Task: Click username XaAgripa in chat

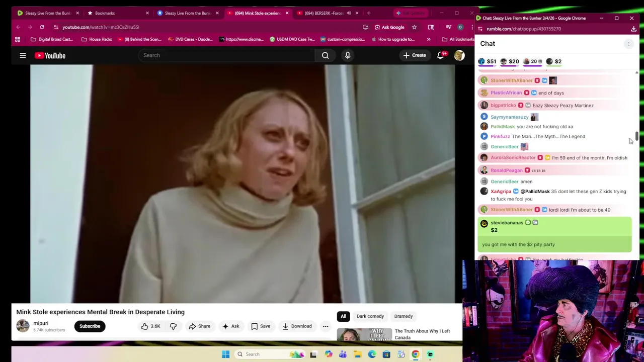Action: coord(501,192)
